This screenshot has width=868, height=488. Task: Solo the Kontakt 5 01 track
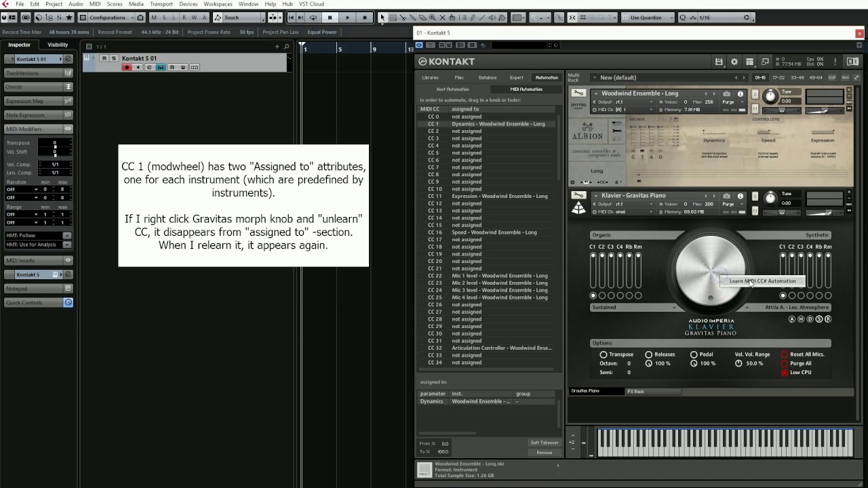click(x=114, y=58)
